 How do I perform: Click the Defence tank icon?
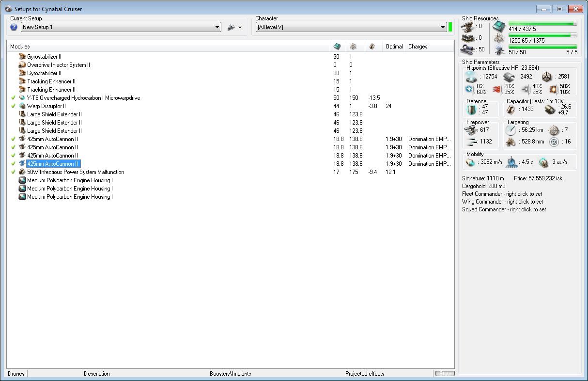(472, 110)
